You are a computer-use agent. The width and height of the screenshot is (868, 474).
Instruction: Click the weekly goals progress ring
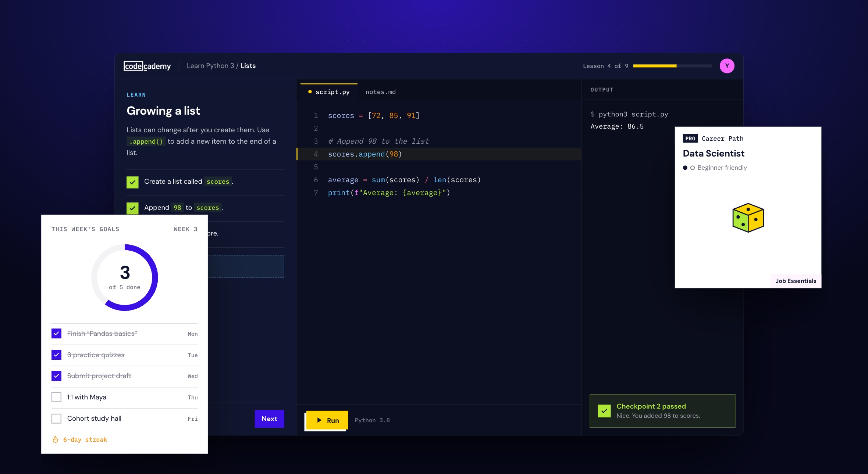point(125,277)
